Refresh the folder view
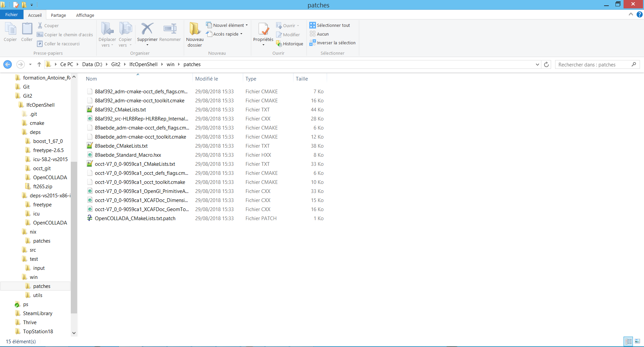644x347 pixels. pos(546,64)
